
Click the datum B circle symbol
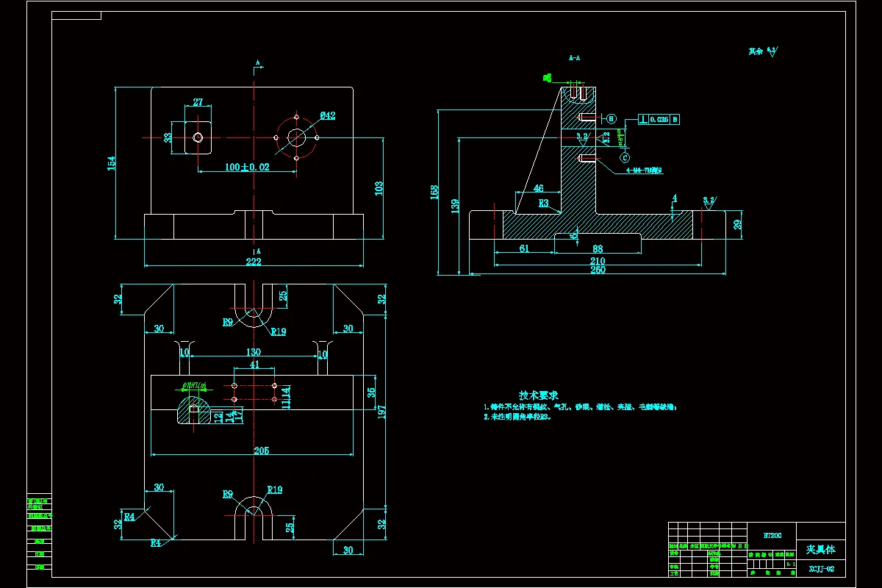(x=610, y=118)
